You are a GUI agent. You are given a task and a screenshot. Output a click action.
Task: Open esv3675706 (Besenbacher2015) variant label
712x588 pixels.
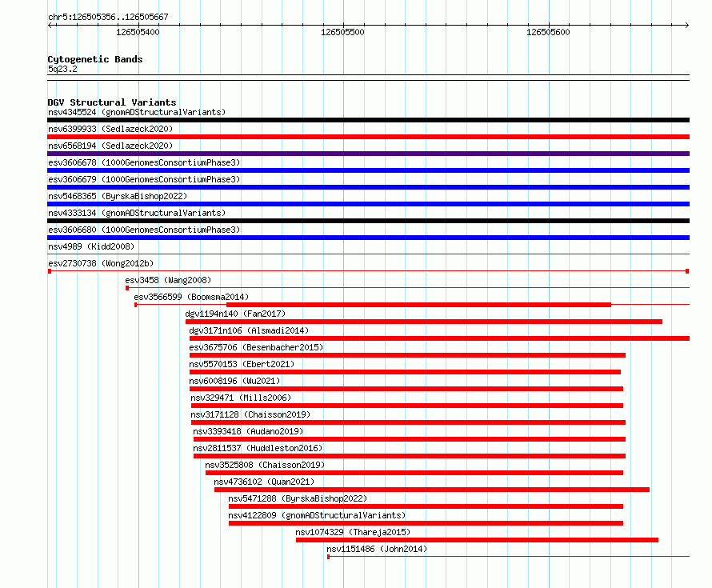tap(256, 347)
